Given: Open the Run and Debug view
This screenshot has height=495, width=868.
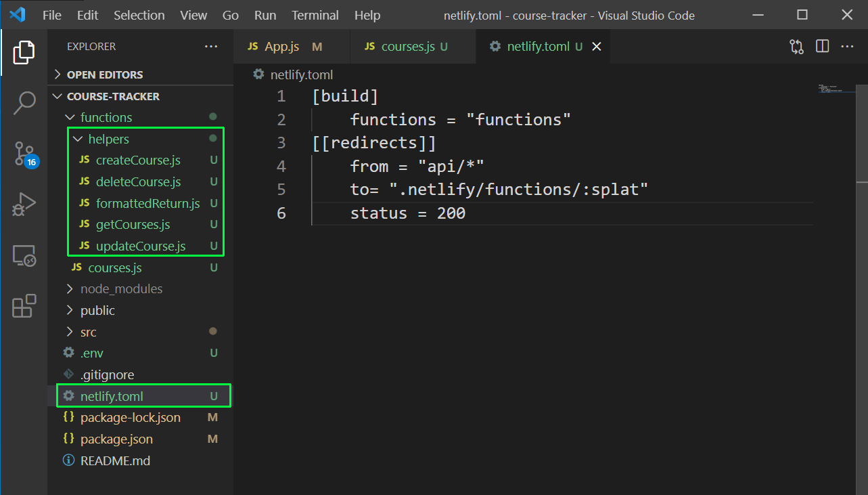Looking at the screenshot, I should click(24, 205).
